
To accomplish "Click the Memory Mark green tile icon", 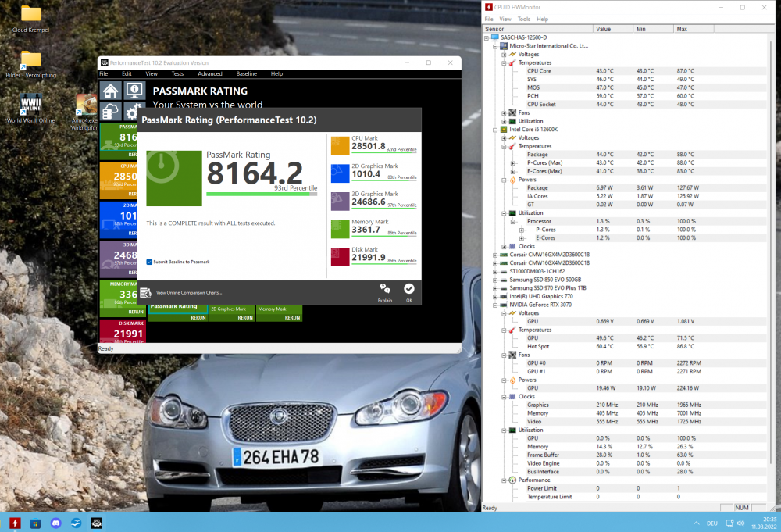I will coord(340,229).
